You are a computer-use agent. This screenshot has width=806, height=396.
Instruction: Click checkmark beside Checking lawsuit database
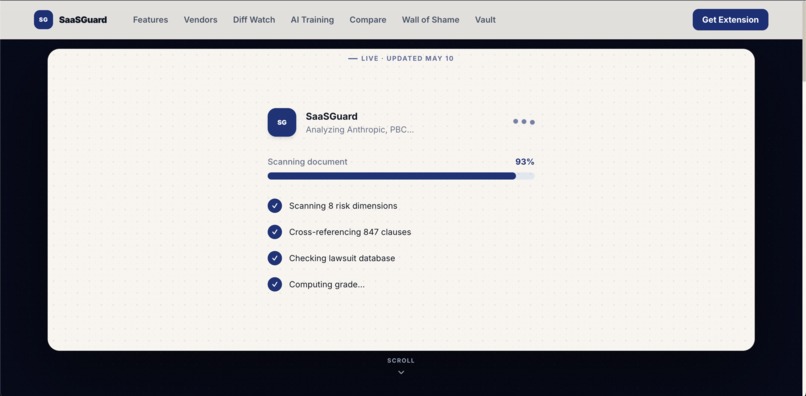[x=274, y=258]
